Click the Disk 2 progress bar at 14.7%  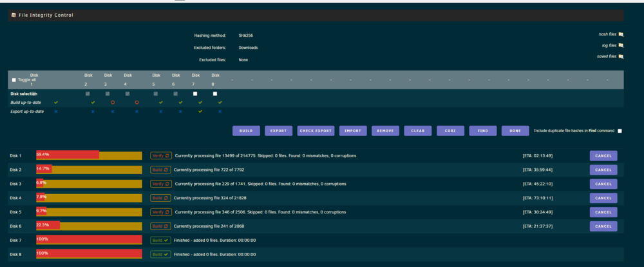coord(89,169)
